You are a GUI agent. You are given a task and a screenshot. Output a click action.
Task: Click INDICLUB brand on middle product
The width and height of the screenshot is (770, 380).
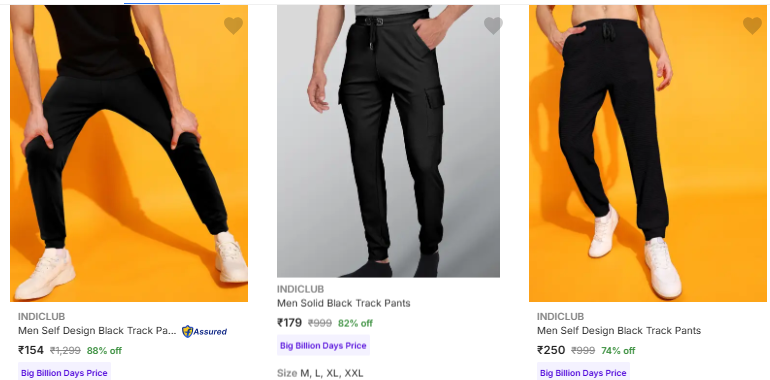[300, 289]
